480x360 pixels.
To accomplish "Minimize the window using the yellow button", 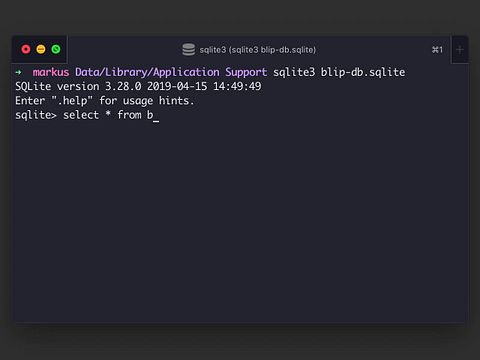I will click(x=41, y=49).
